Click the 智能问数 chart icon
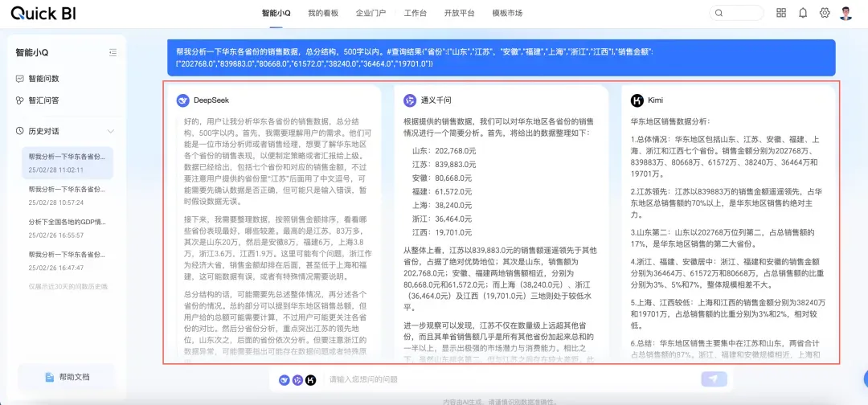The width and height of the screenshot is (868, 405). tap(20, 79)
